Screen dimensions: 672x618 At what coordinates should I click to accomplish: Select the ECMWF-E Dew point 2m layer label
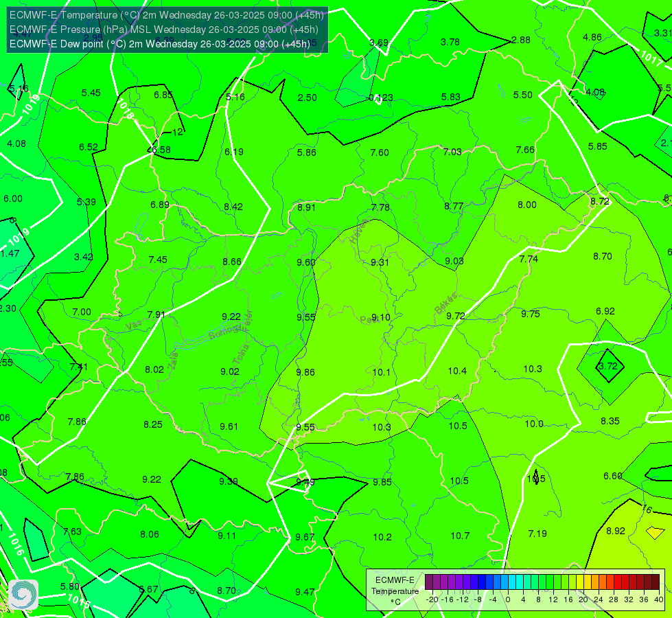(159, 44)
